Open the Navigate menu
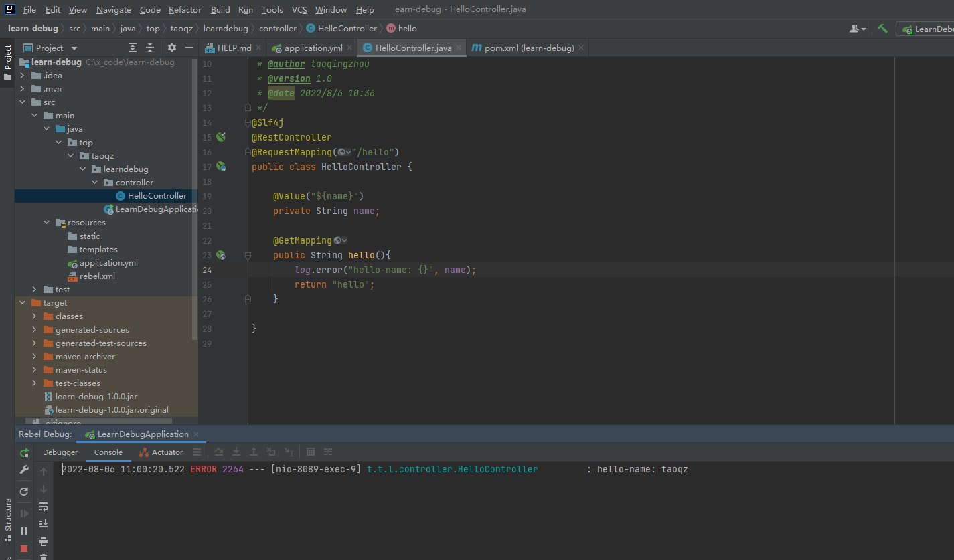954x560 pixels. pyautogui.click(x=113, y=10)
